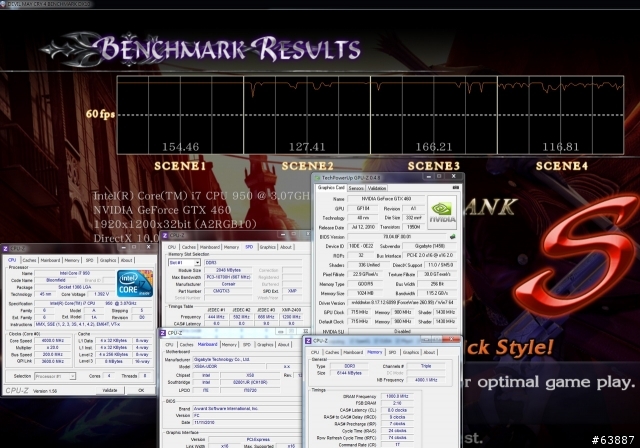The width and height of the screenshot is (640, 448).
Task: Click the Devil May Cry 4 title bar icon
Action: 3,4
